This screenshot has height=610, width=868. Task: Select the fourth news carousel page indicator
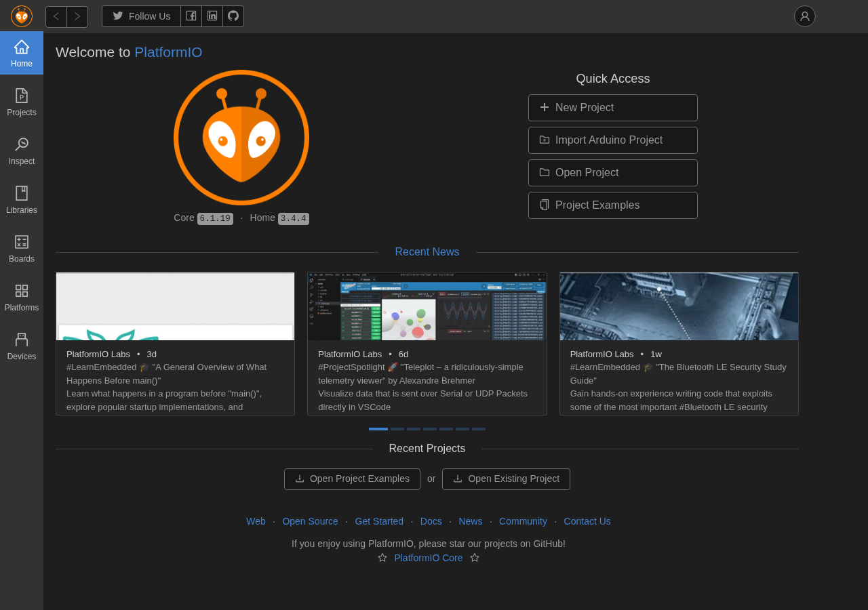pyautogui.click(x=430, y=429)
